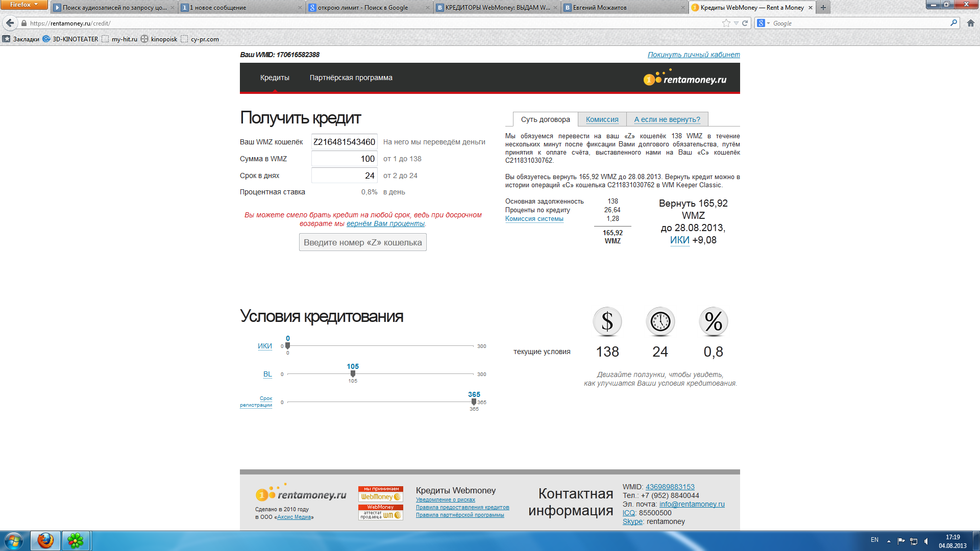The height and width of the screenshot is (551, 980).
Task: Click the 'Сумма в WMZ' input field
Action: pos(345,159)
